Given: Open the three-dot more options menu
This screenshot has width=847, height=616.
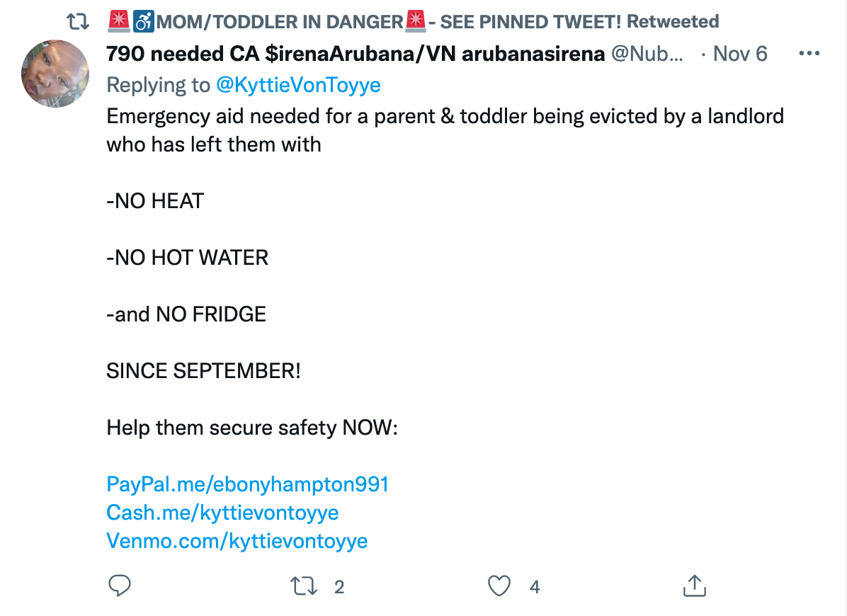Looking at the screenshot, I should point(809,53).
